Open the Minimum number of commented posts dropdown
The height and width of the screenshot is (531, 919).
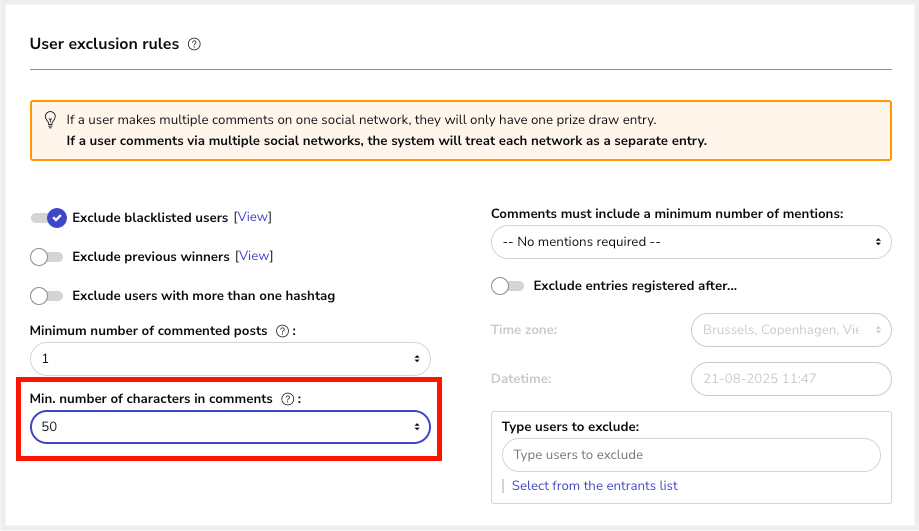tap(230, 359)
